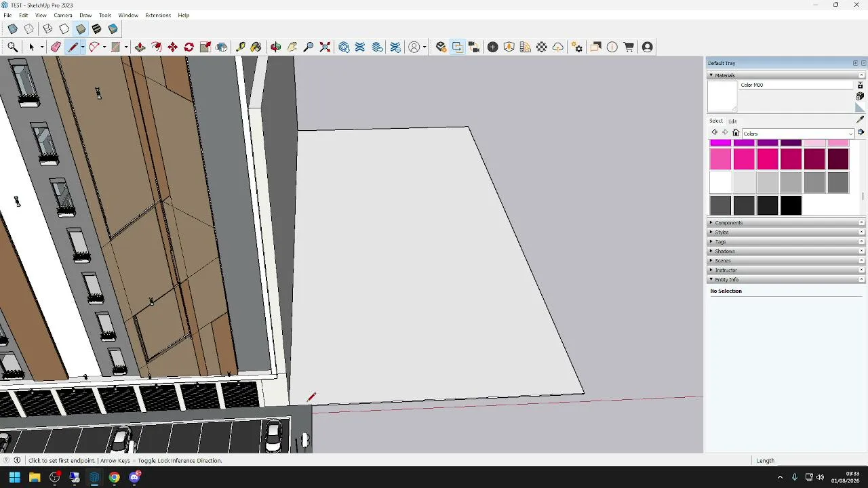The height and width of the screenshot is (488, 868).
Task: Expand the Scenes panel
Action: (x=787, y=260)
